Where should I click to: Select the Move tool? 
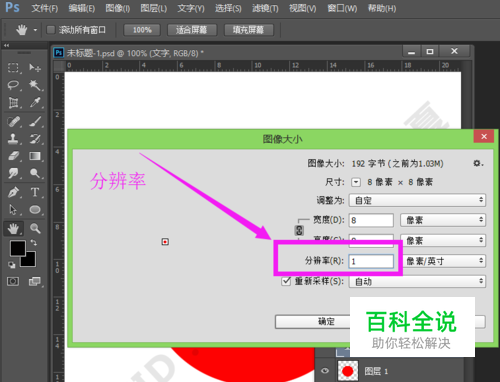(x=35, y=68)
